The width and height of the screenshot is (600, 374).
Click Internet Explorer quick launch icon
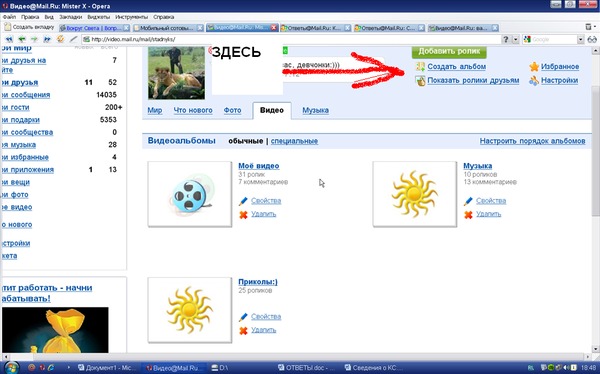[x=51, y=368]
